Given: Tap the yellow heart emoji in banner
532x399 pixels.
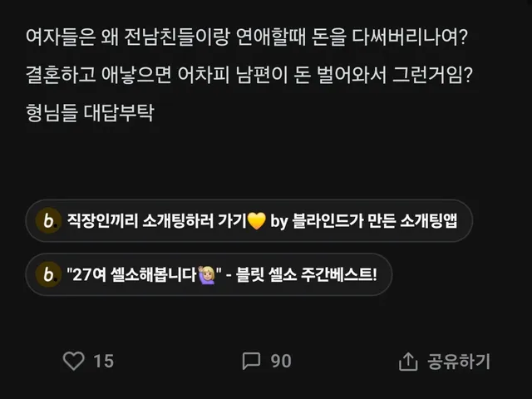Looking at the screenshot, I should [x=257, y=221].
